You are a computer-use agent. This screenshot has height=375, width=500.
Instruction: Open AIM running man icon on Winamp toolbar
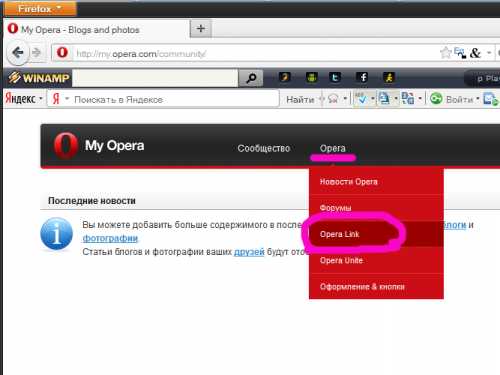[x=389, y=78]
